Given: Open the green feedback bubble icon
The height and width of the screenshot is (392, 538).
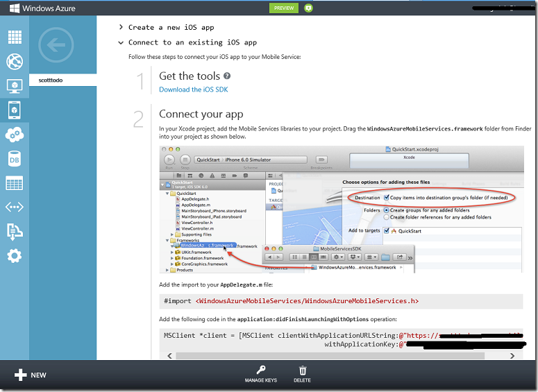Looking at the screenshot, I should pyautogui.click(x=308, y=8).
